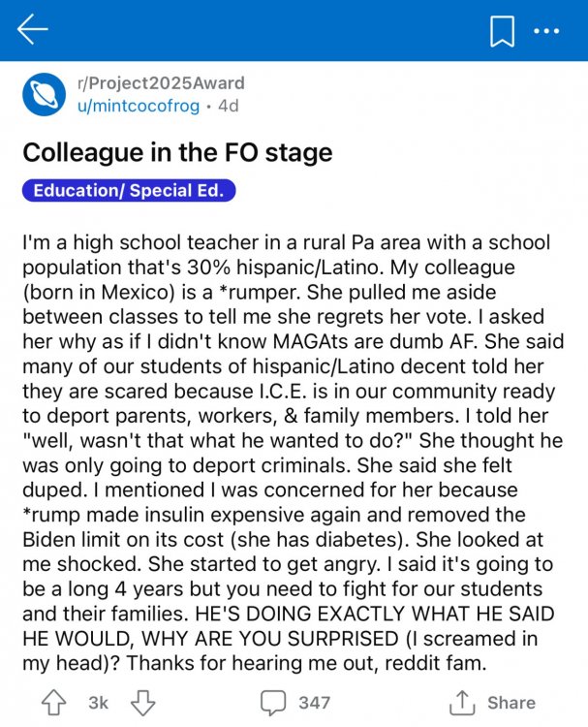Select the post title 'Colleague in the FO stage'
Image resolution: width=588 pixels, height=727 pixels.
coord(177,152)
